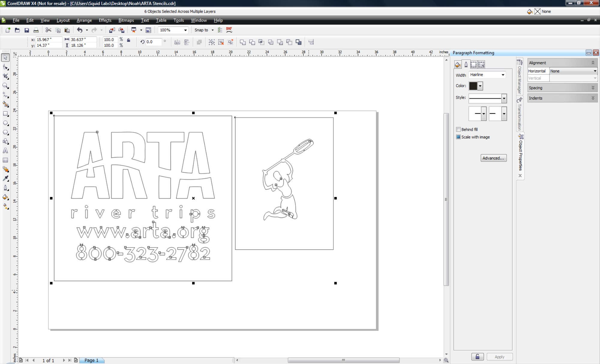Open the Arrange menu
The image size is (600, 364).
click(84, 20)
